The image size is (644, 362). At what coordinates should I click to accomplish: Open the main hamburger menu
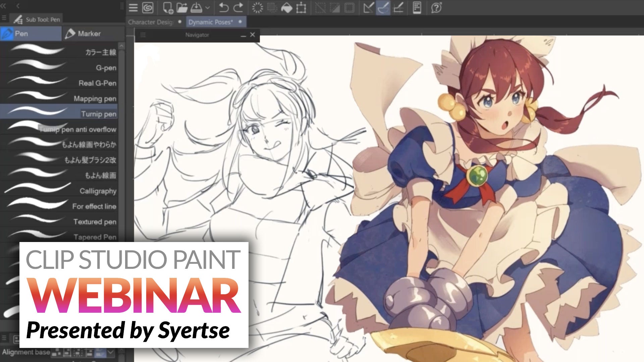[132, 7]
